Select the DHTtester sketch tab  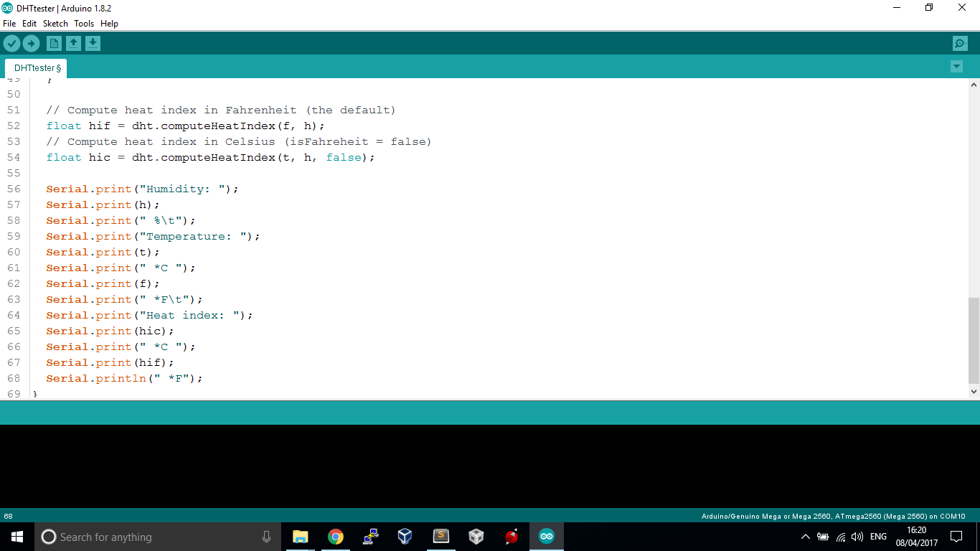coord(37,68)
